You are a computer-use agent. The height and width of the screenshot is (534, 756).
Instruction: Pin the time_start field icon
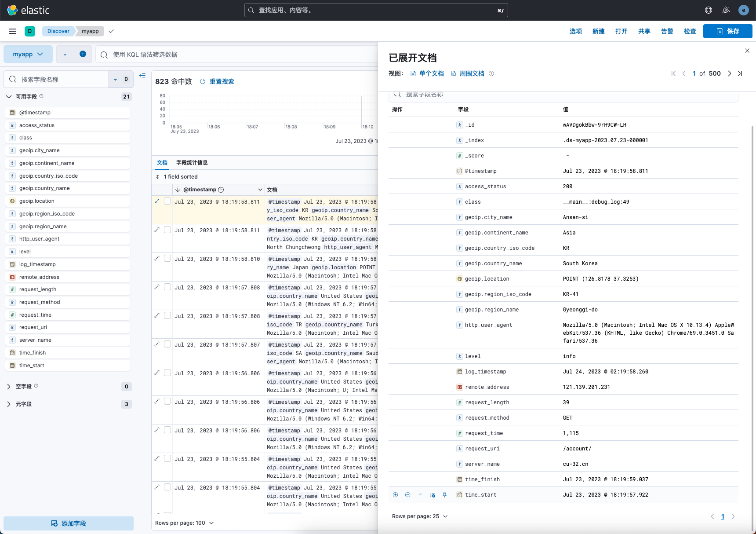click(x=445, y=495)
